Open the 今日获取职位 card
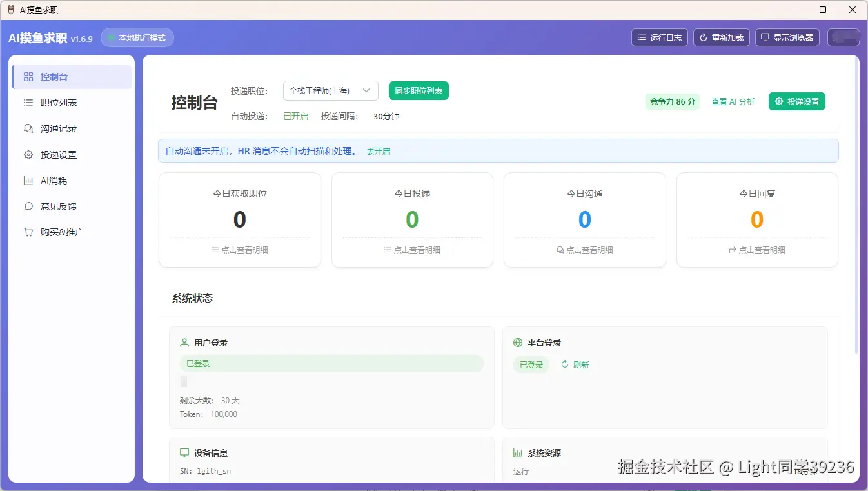 click(x=240, y=220)
